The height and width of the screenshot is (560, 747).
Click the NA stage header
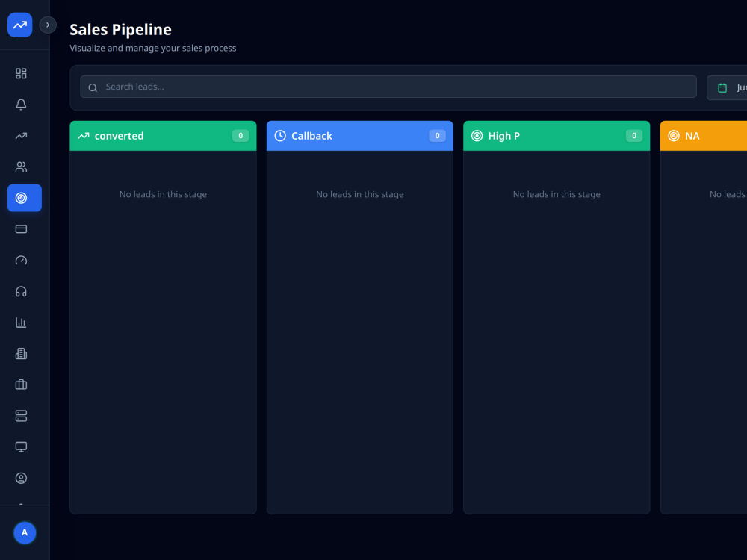coord(704,136)
